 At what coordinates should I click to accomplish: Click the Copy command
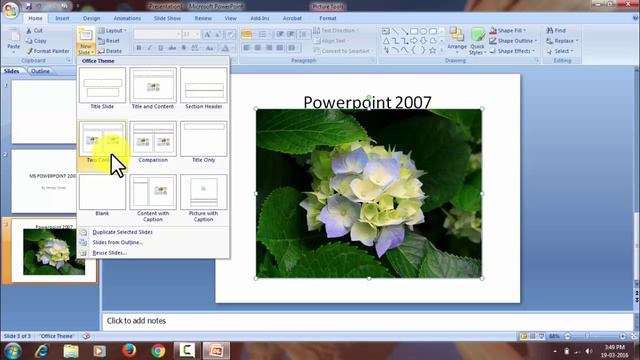36,41
